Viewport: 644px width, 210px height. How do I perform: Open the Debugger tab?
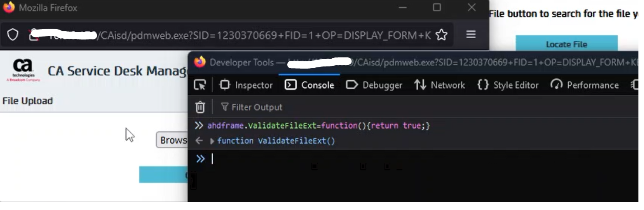(374, 85)
